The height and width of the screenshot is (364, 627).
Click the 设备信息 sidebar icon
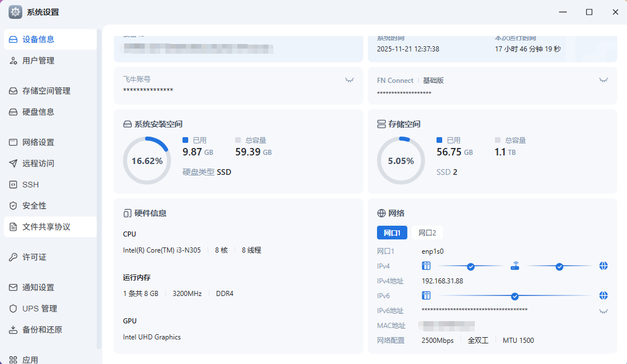[13, 39]
